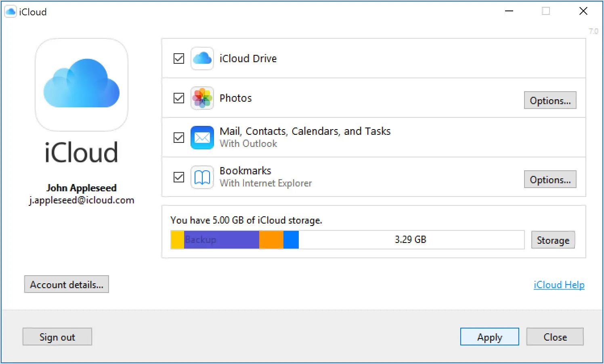
Task: Click the purple Backup storage segment
Action: tap(221, 240)
